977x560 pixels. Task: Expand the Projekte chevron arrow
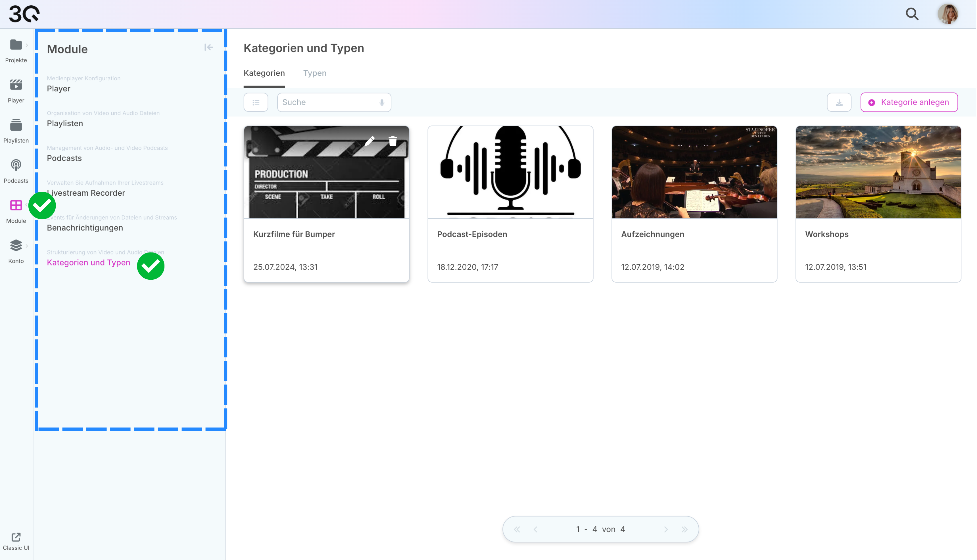coord(26,45)
